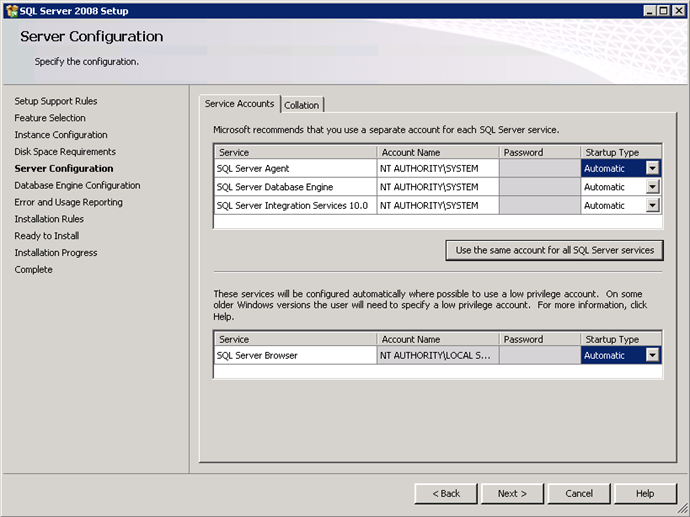Click the bold Server Configuration step

click(x=64, y=169)
